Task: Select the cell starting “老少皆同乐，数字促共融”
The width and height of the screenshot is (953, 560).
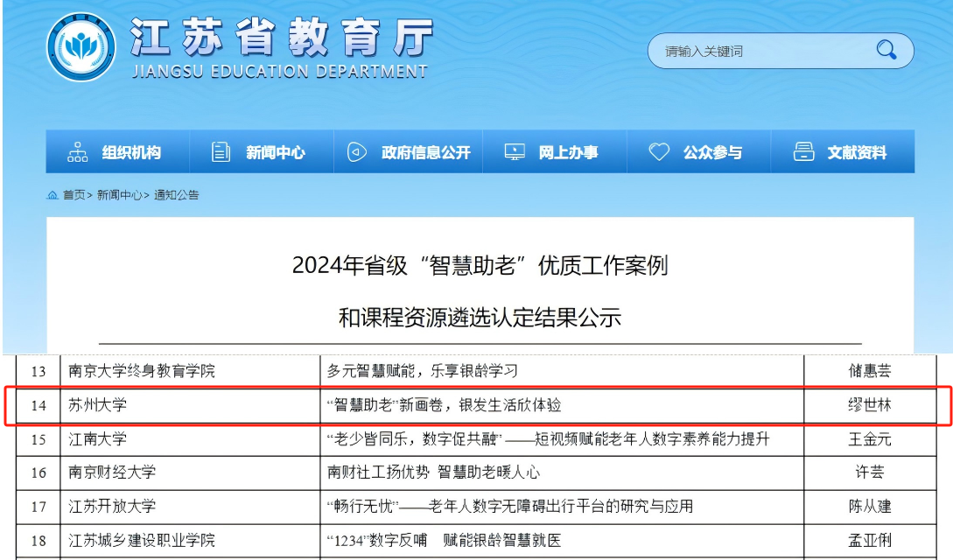Action: (x=562, y=439)
